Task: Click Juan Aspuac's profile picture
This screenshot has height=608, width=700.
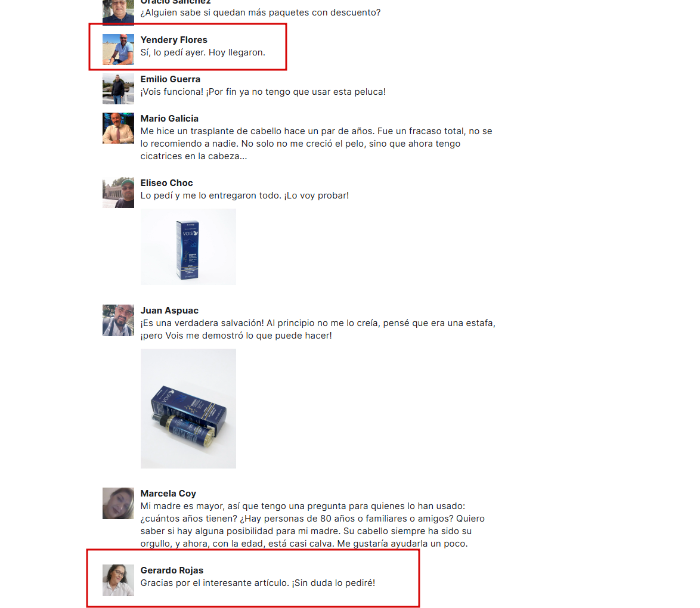Action: (x=118, y=320)
